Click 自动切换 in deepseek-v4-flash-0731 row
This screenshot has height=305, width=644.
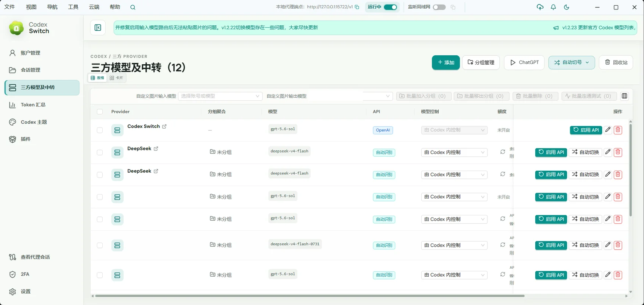(x=586, y=245)
